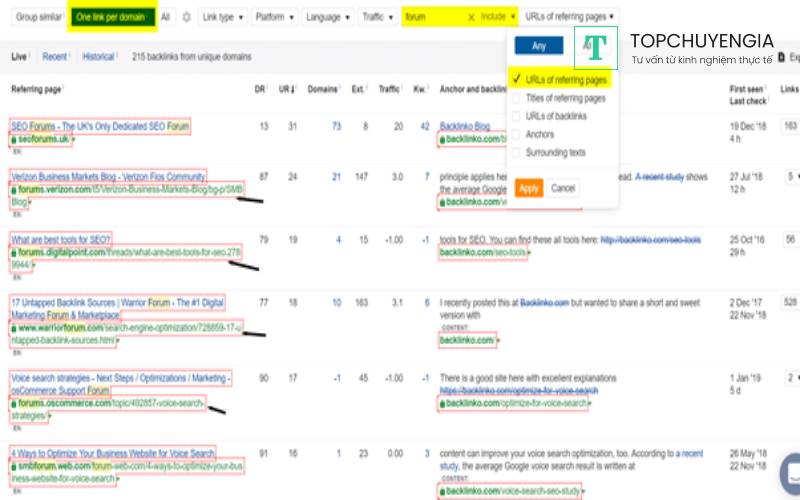
Task: Click the sort arrow icon next to UR
Action: pyautogui.click(x=291, y=90)
